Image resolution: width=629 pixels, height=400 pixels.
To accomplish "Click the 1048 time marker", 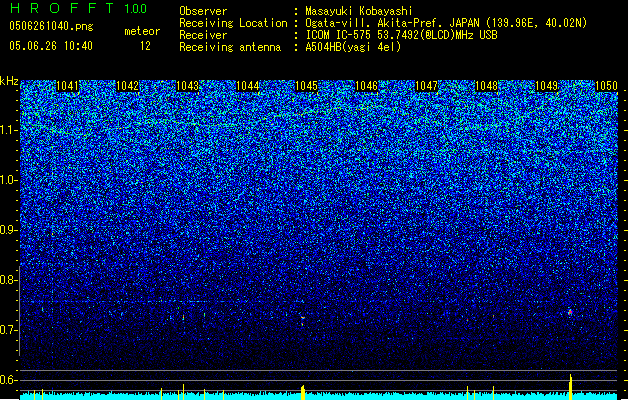I will tap(486, 86).
